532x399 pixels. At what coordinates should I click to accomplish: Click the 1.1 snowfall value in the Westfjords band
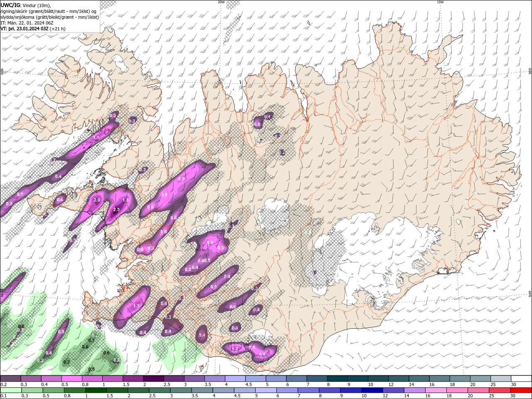pos(96,138)
